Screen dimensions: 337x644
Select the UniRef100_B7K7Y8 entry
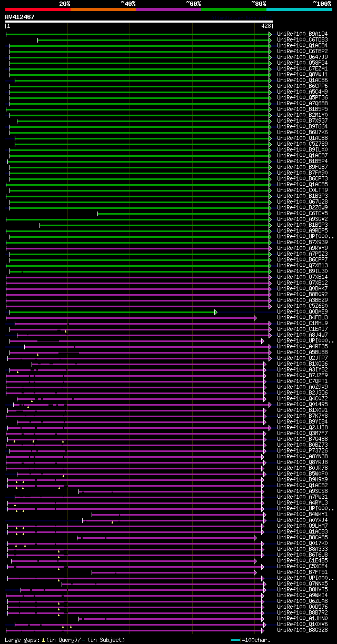point(302,416)
